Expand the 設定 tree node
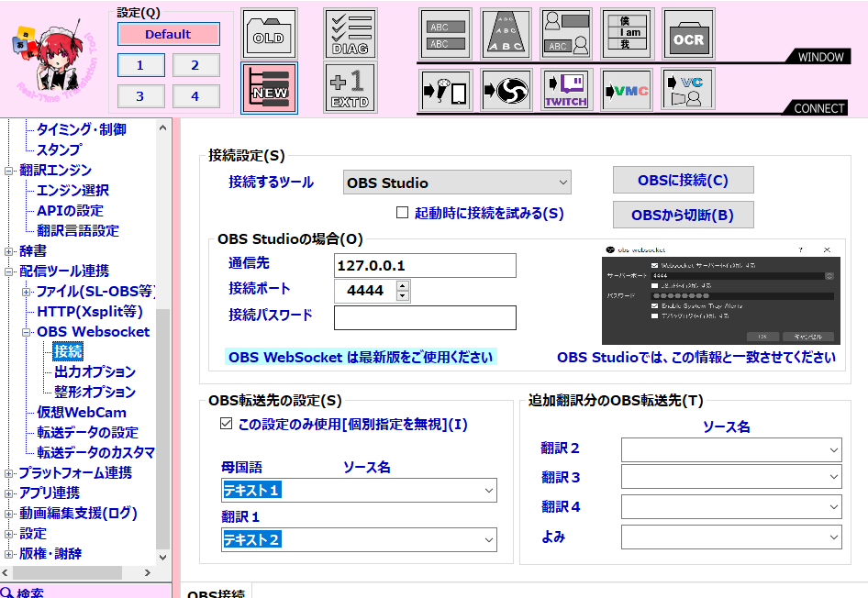 (x=9, y=535)
